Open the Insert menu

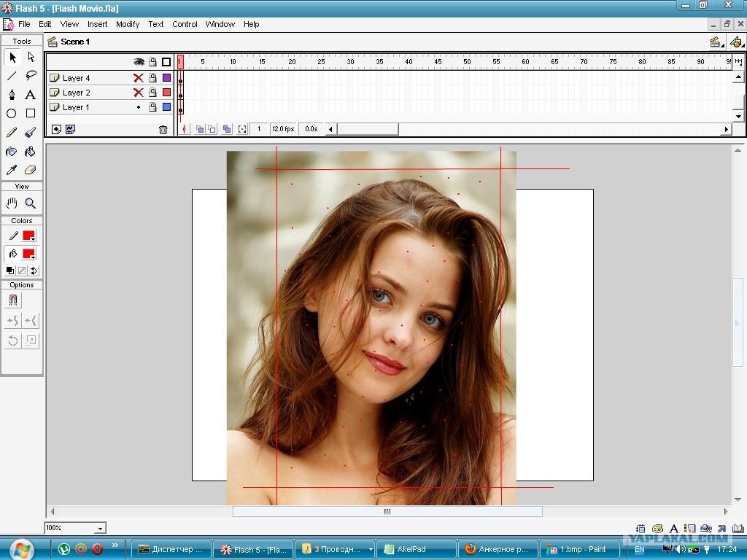97,24
